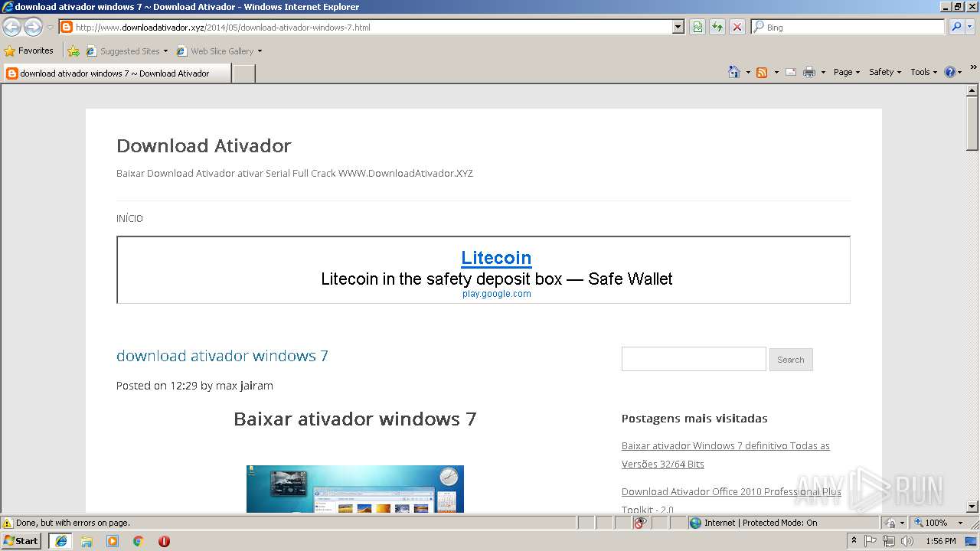Viewport: 980px width, 551px height.
Task: Click zoom level 100% button
Action: (931, 523)
